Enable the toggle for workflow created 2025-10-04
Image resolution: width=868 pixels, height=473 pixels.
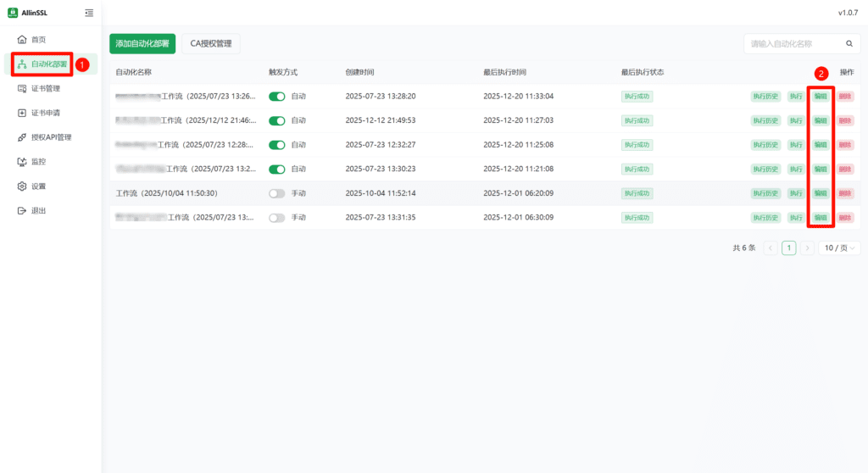click(277, 193)
